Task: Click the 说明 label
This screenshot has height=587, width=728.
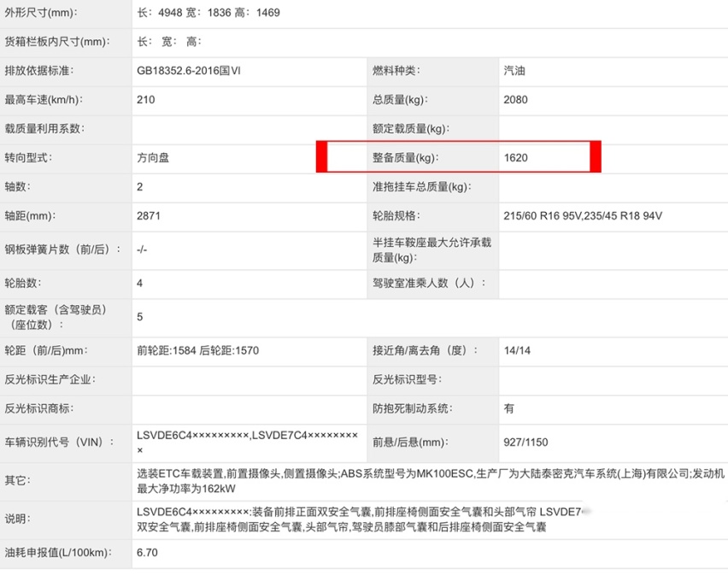Action: click(x=18, y=519)
